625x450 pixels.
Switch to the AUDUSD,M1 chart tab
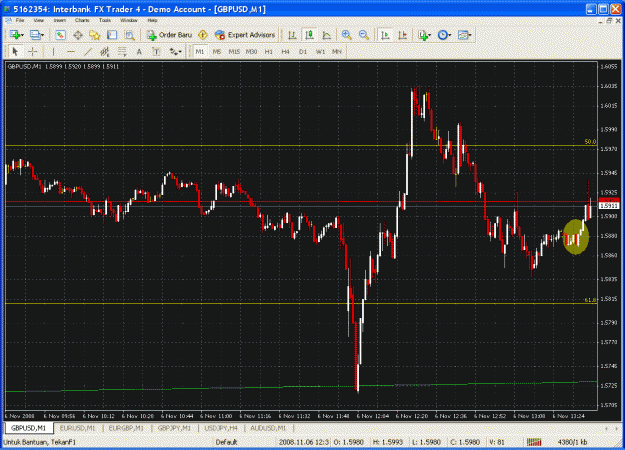tap(268, 428)
